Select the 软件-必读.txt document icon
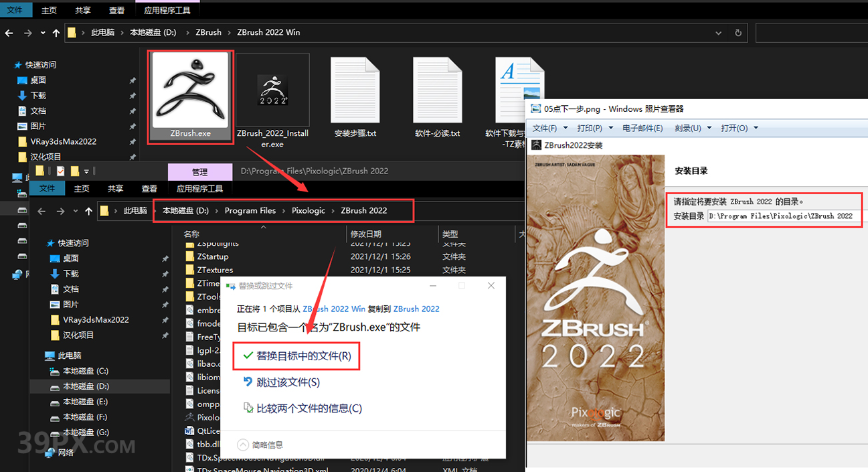 [437, 91]
